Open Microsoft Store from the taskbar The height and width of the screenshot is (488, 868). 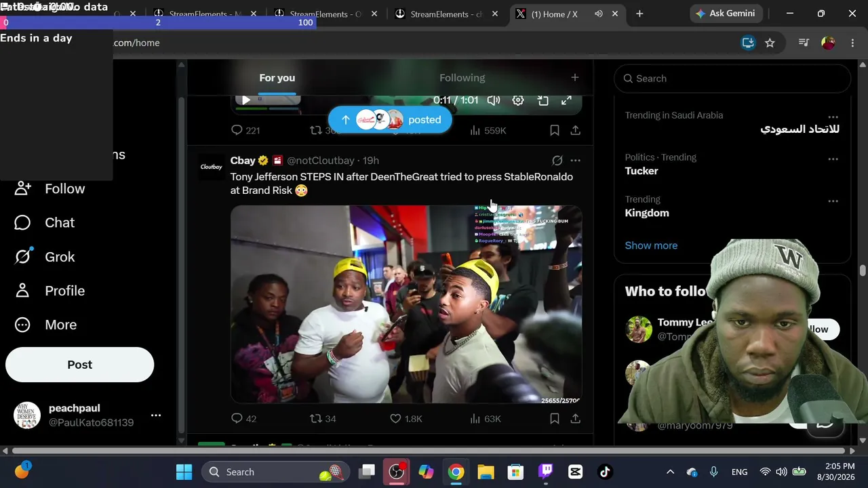[515, 472]
